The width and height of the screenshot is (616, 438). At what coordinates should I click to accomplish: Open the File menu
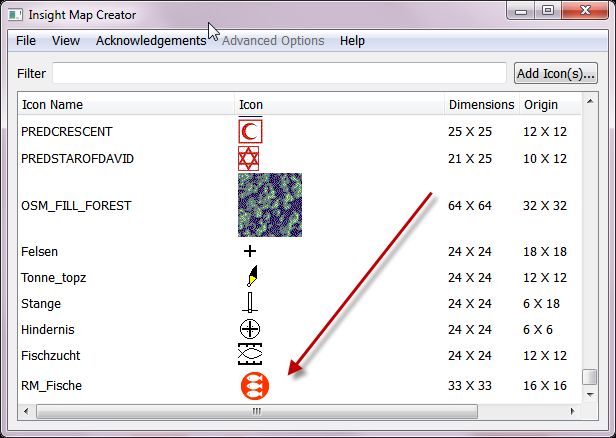click(x=26, y=41)
